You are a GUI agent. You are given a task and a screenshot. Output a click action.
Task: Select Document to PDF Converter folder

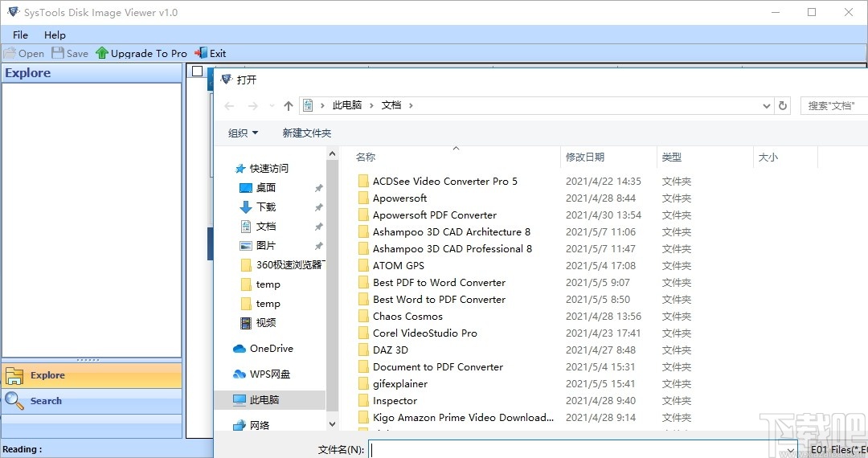click(x=438, y=367)
